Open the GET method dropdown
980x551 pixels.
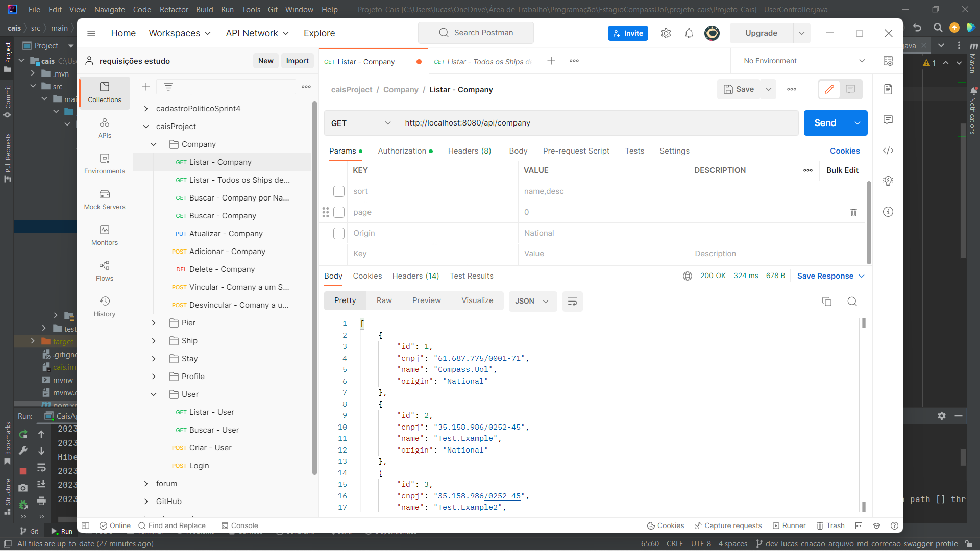[360, 123]
